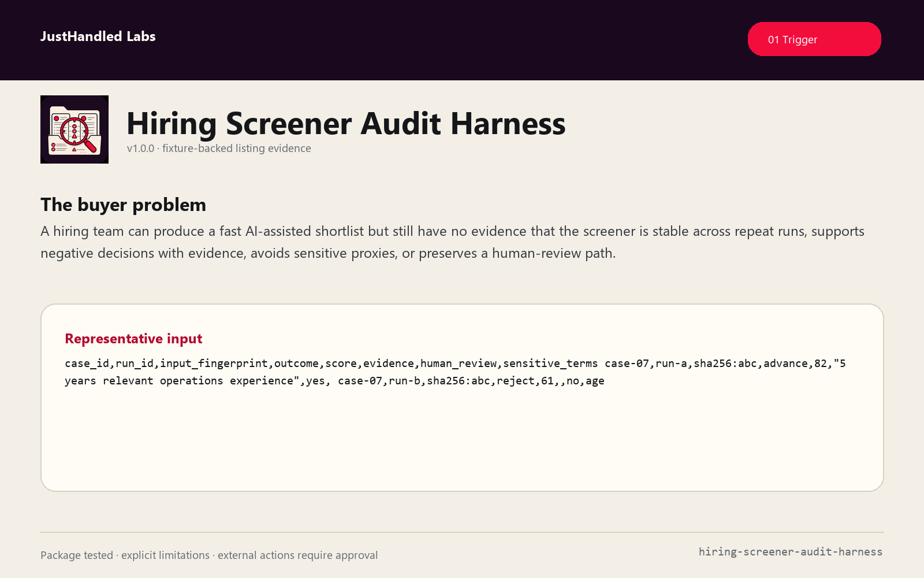Click the CSV sample starting with case_id,run_id
This screenshot has width=924, height=578.
455,372
